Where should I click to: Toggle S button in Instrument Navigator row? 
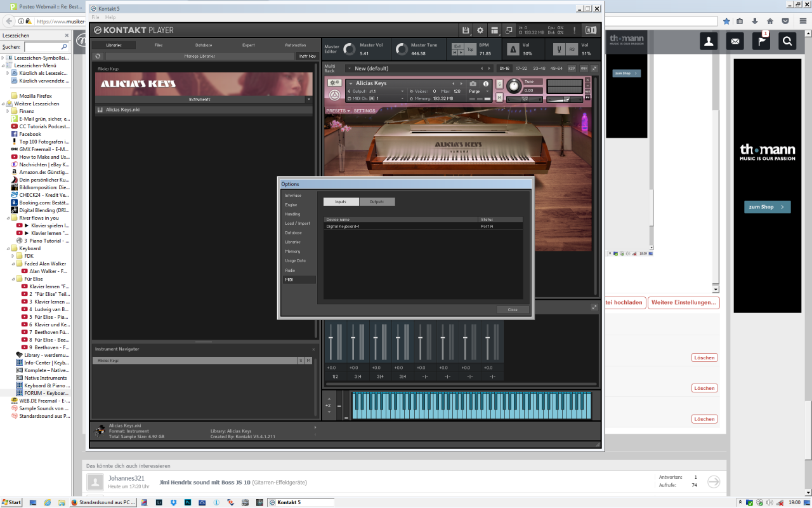(x=301, y=360)
